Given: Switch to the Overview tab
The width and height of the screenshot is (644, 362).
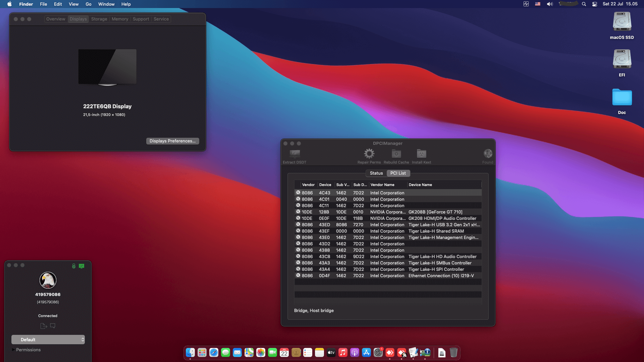Looking at the screenshot, I should pos(56,19).
